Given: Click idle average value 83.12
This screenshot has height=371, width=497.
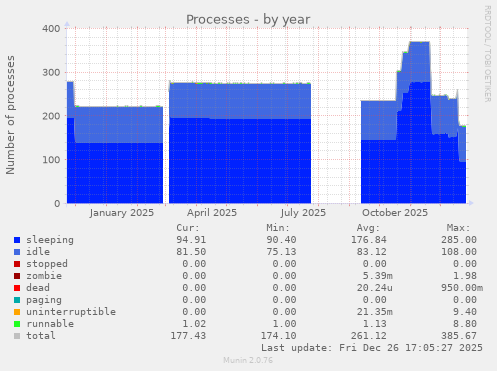Looking at the screenshot, I should tap(372, 252).
